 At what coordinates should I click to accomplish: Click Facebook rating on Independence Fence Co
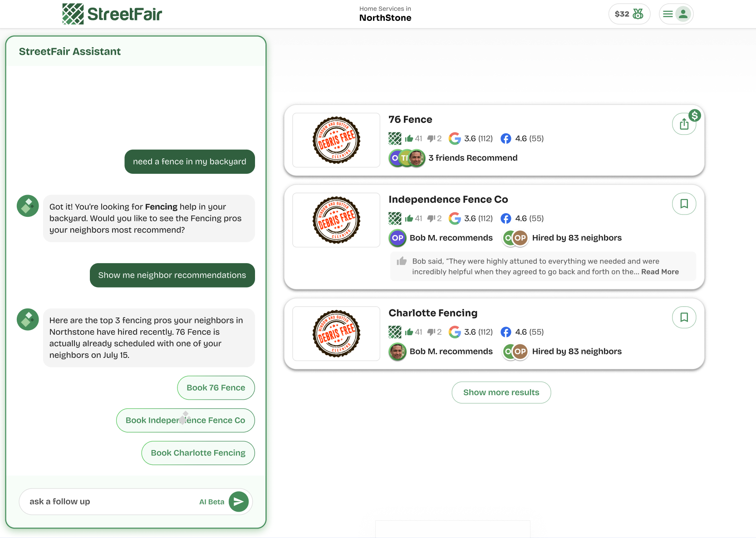(x=522, y=219)
